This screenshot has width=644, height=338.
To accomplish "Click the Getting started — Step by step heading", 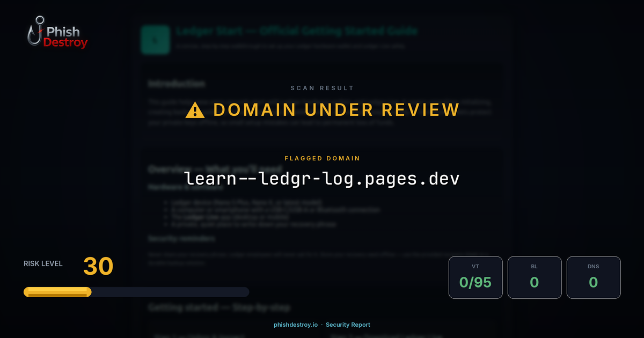I will pyautogui.click(x=219, y=307).
